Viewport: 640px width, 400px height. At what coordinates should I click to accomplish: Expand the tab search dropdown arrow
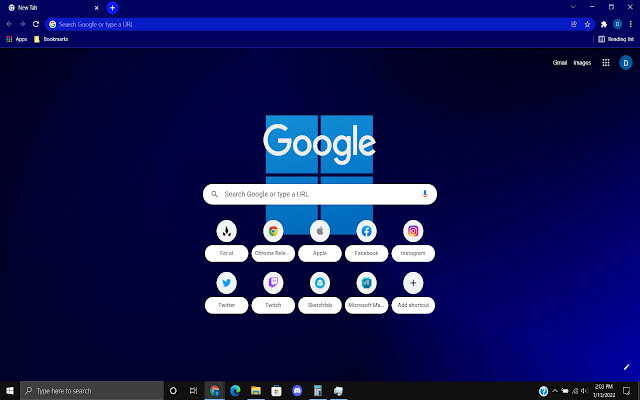573,7
